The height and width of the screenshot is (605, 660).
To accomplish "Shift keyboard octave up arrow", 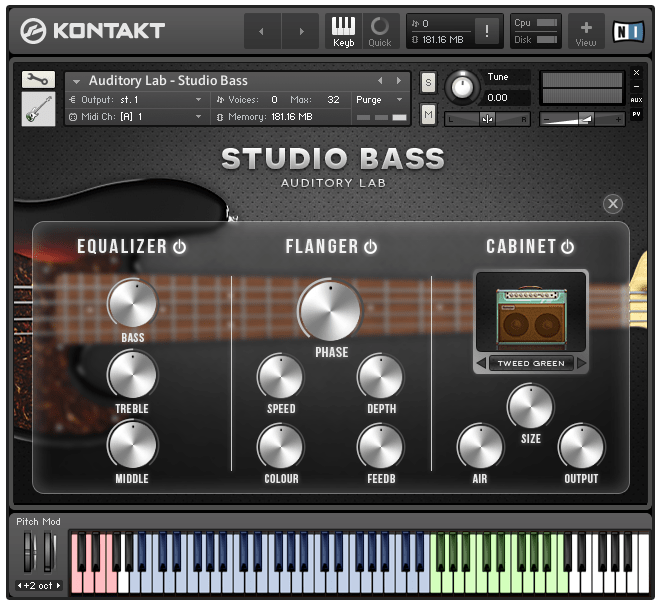I will [59, 585].
